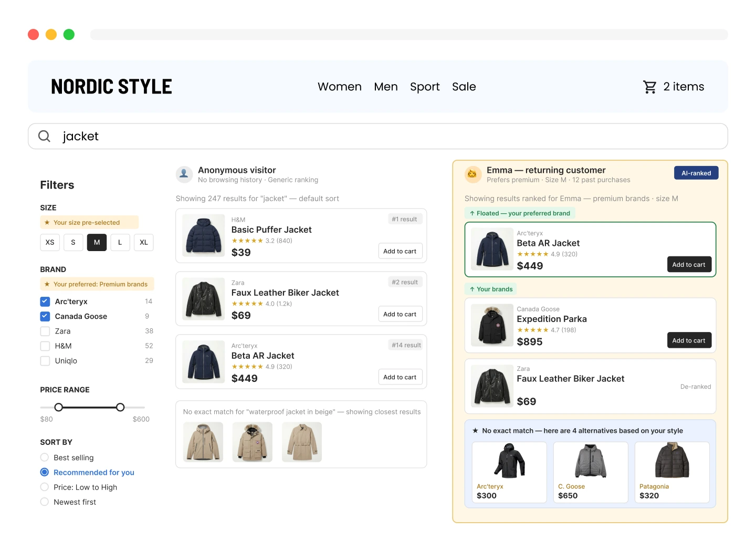This screenshot has height=550, width=756.
Task: Check the H&M brand filter
Action: pyautogui.click(x=45, y=346)
